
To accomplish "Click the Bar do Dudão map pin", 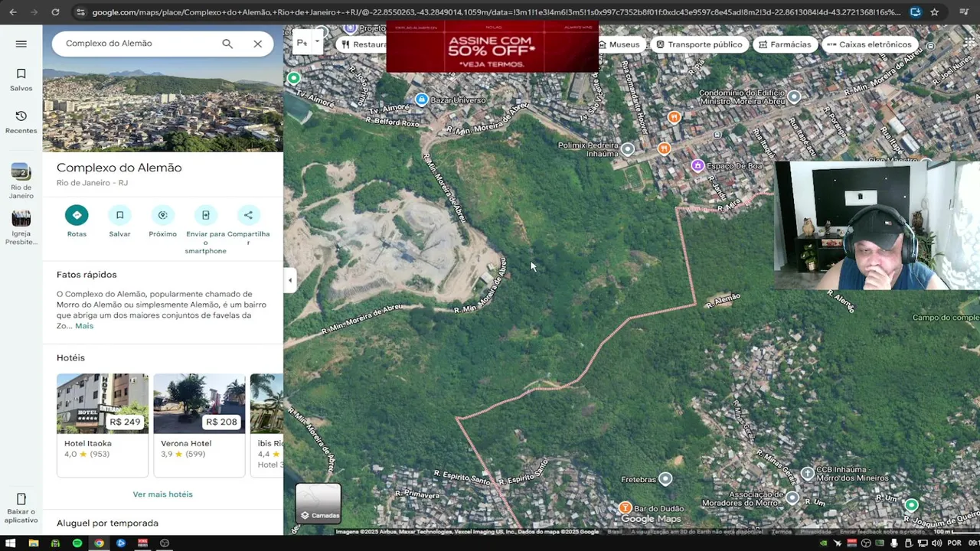I will (x=626, y=508).
